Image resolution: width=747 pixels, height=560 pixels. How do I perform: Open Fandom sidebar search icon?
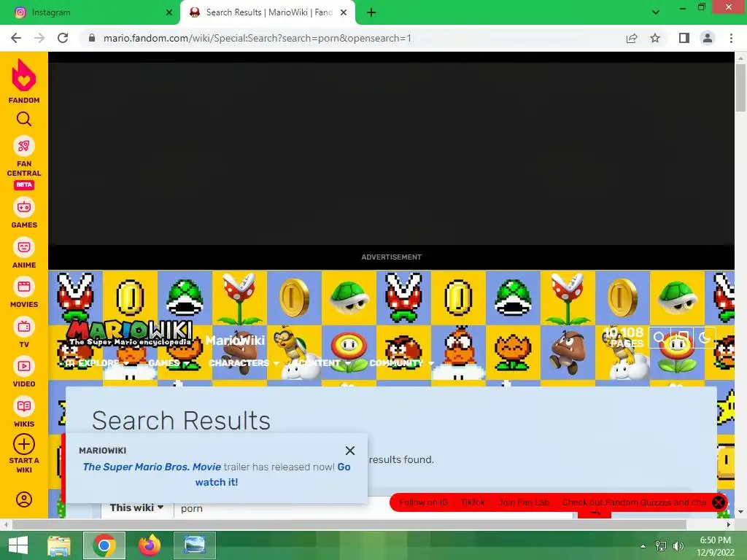pos(24,119)
